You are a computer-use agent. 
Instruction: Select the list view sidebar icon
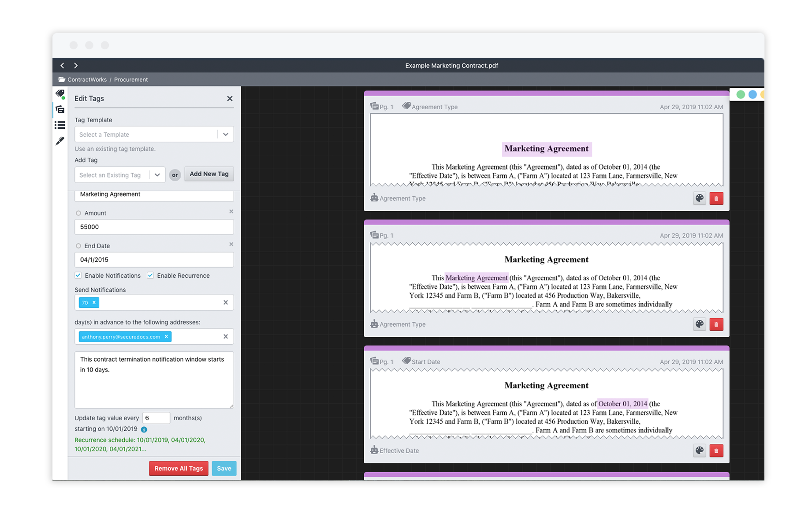click(60, 126)
